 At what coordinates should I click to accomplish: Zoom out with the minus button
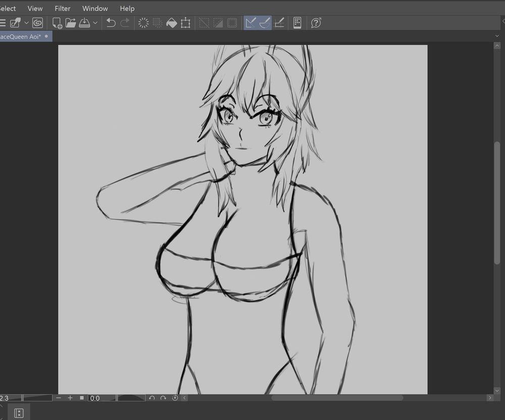(x=58, y=398)
